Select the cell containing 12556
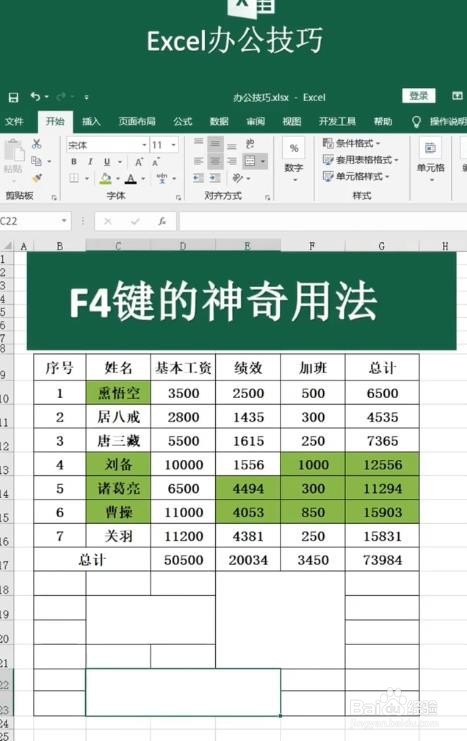This screenshot has height=741, width=467. coord(382,465)
